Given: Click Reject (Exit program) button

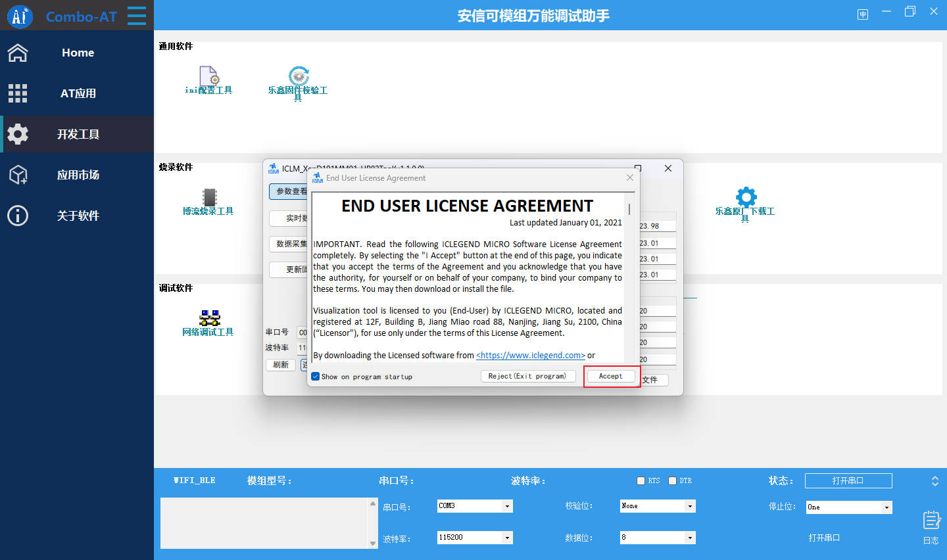Looking at the screenshot, I should 527,377.
